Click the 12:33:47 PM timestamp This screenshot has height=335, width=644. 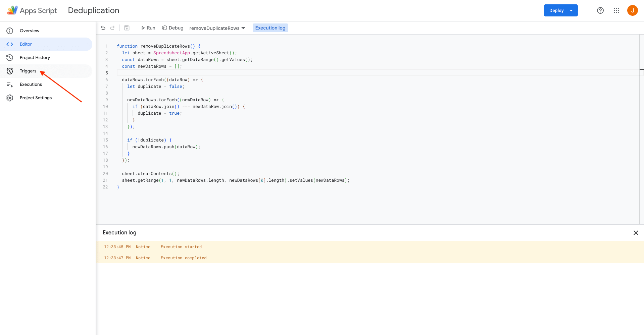(117, 258)
